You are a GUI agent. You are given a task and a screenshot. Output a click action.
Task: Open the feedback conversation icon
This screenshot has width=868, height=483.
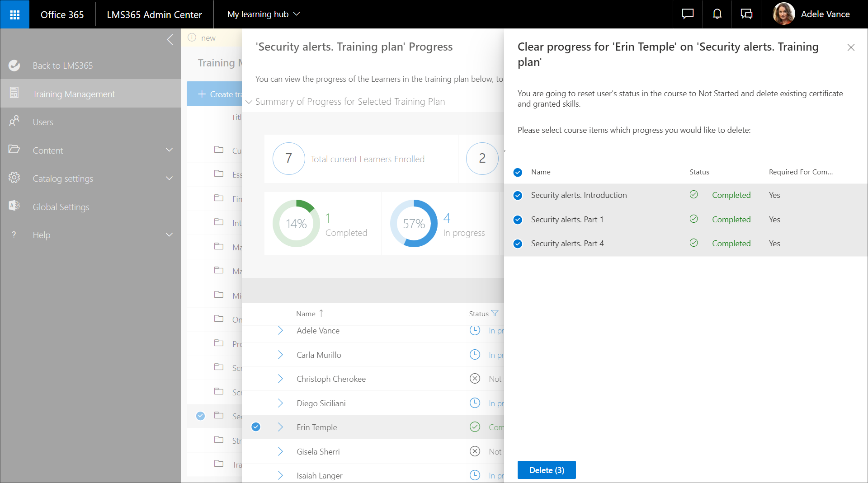point(746,14)
